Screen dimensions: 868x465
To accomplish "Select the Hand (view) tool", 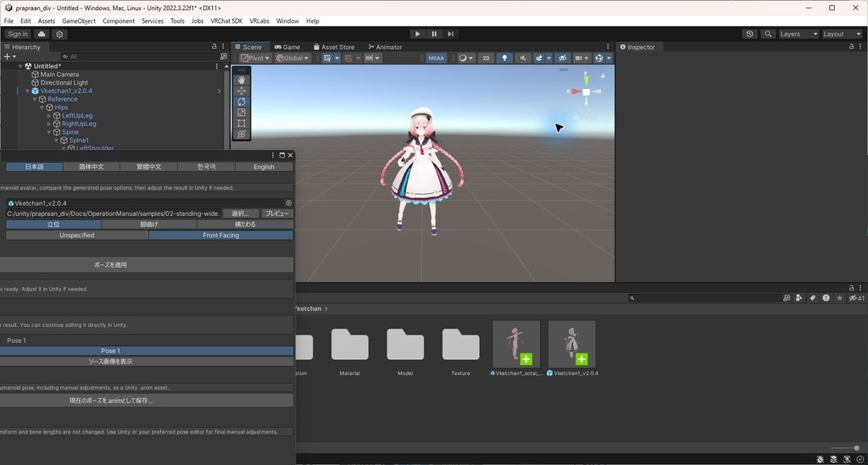I will click(x=242, y=80).
